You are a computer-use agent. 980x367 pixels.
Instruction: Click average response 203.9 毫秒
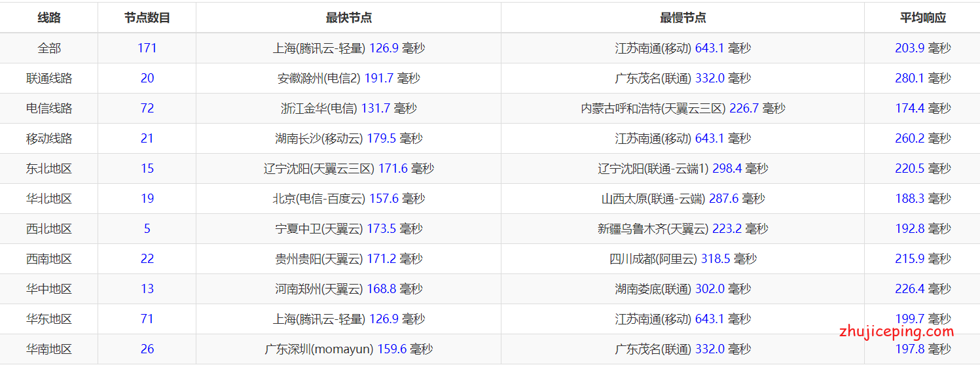pyautogui.click(x=923, y=48)
